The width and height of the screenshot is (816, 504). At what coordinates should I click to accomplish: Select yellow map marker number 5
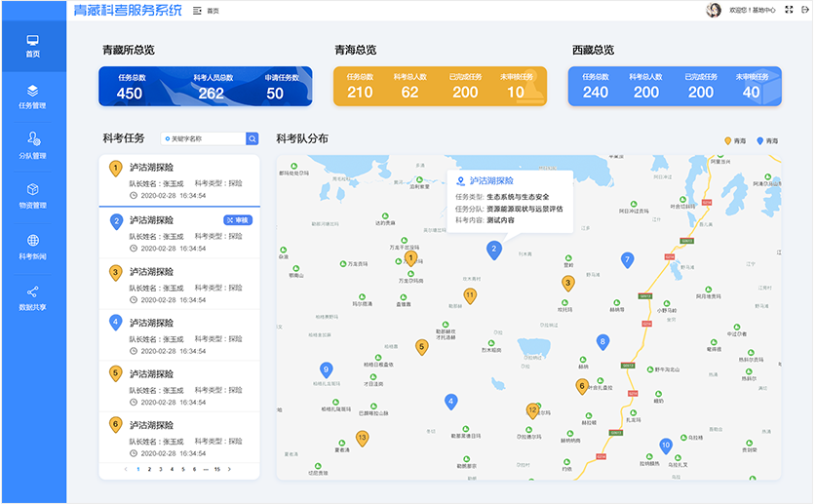[422, 347]
